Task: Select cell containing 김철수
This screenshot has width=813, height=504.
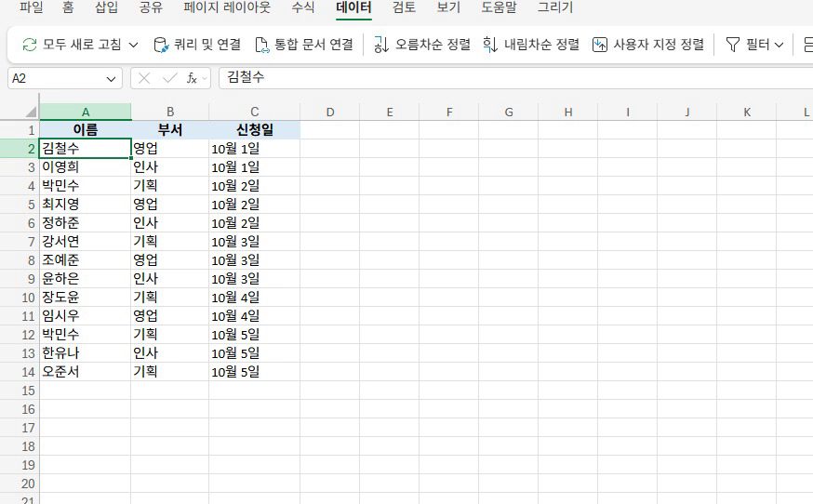Action: point(86,148)
